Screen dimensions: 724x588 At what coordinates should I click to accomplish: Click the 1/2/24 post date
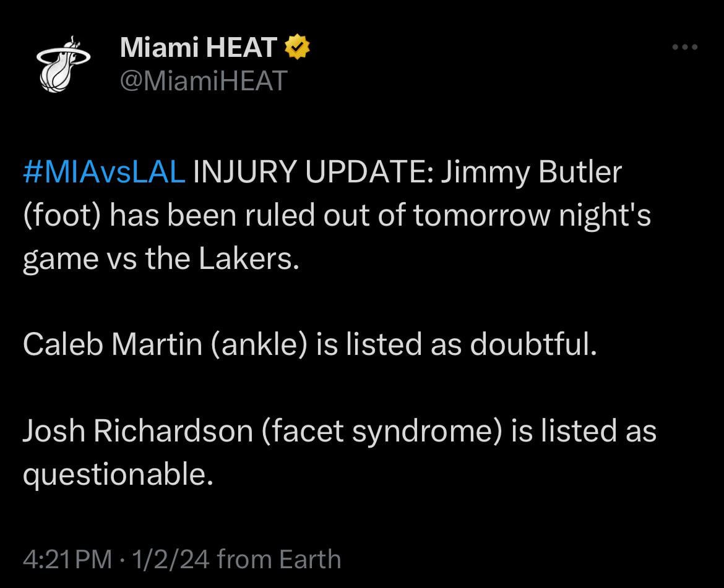(167, 559)
